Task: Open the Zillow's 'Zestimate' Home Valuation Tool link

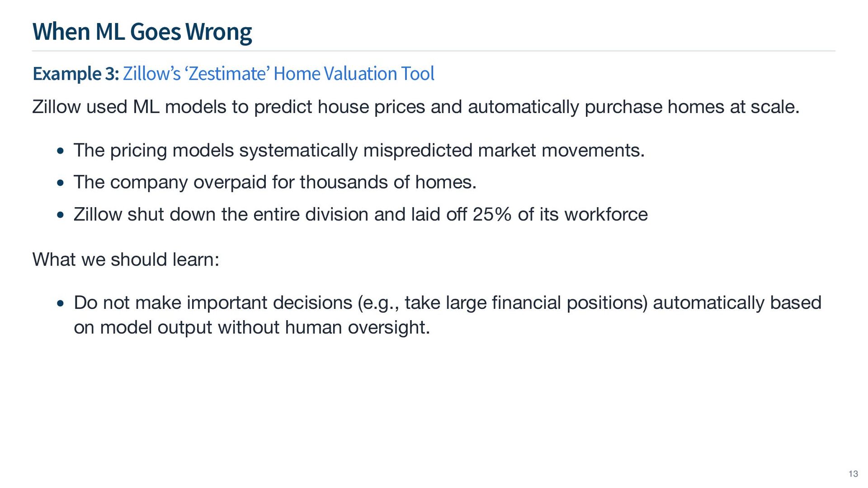Action: tap(278, 74)
